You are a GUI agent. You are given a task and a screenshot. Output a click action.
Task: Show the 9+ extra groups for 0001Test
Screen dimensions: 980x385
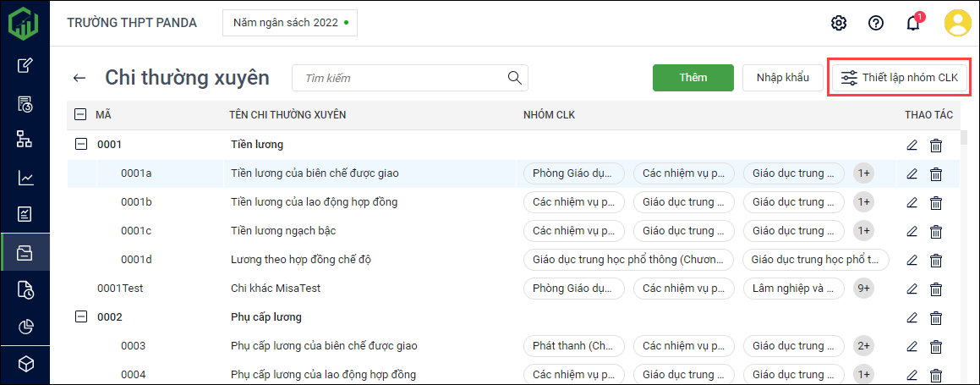click(x=863, y=289)
